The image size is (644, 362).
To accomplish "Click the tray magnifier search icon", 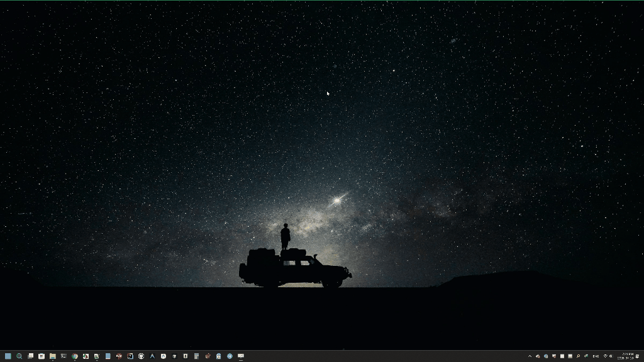I will pyautogui.click(x=579, y=356).
